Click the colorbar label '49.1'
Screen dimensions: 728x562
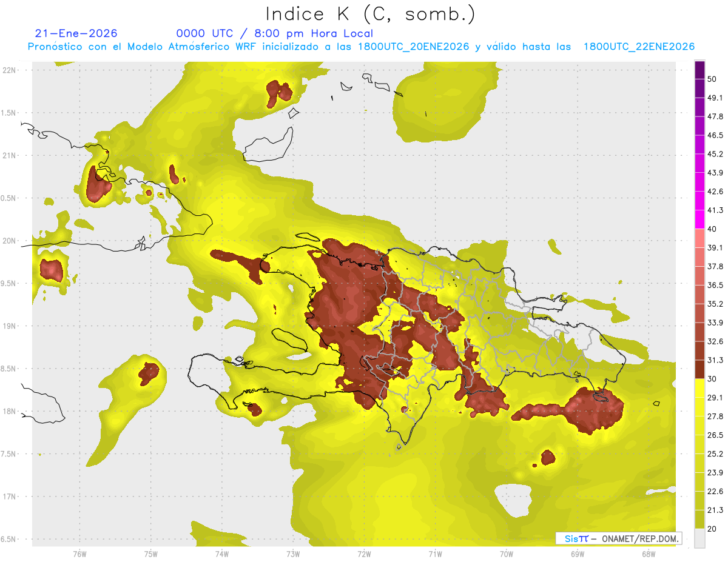coord(715,98)
